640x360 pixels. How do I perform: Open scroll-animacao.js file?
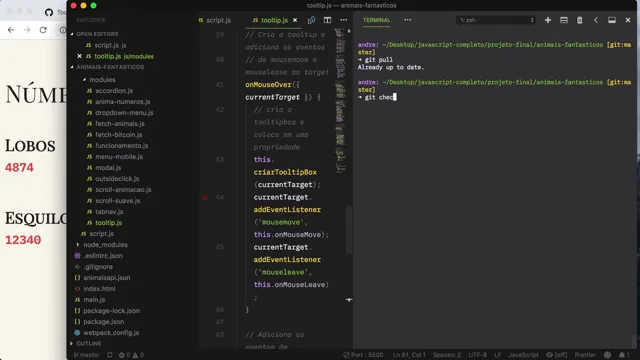[119, 190]
